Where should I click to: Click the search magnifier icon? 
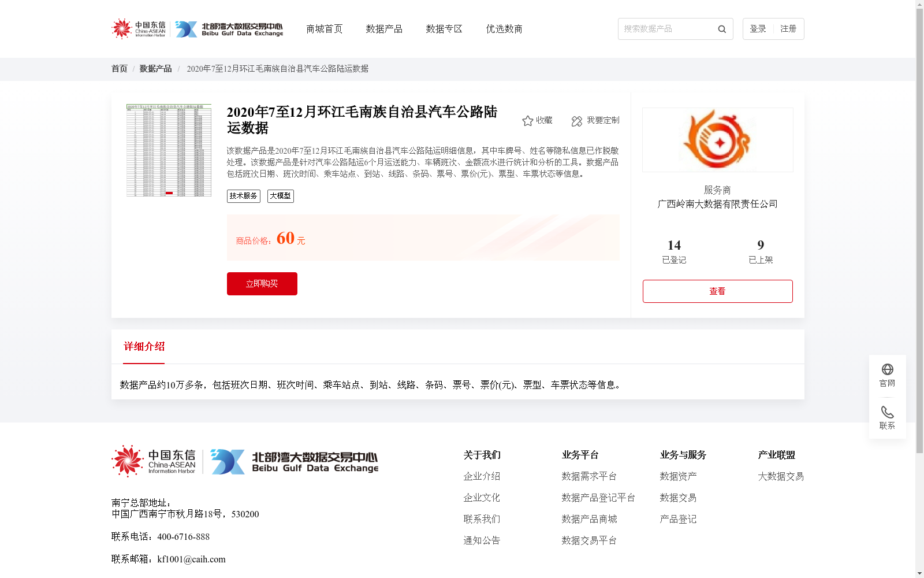point(722,29)
